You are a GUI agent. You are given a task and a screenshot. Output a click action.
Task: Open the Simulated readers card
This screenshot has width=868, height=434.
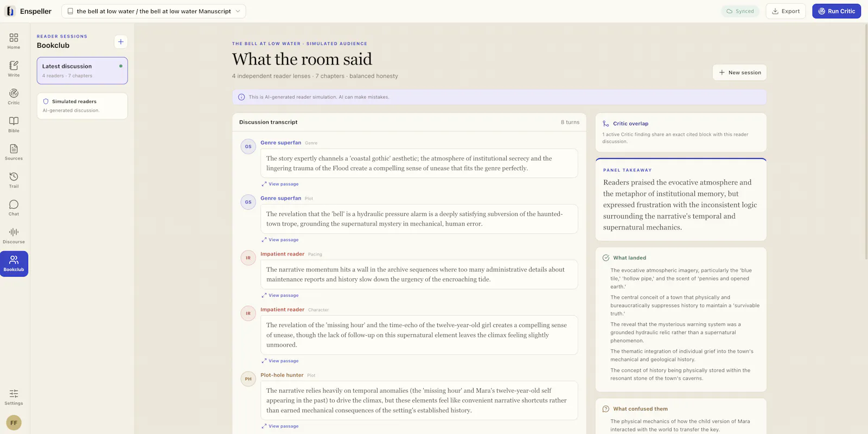point(82,106)
